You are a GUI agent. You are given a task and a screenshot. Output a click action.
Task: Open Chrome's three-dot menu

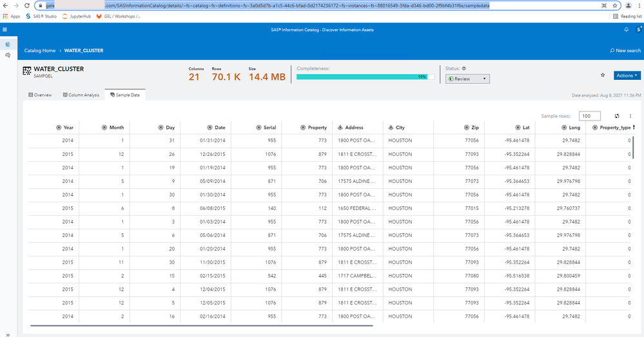(x=639, y=5)
